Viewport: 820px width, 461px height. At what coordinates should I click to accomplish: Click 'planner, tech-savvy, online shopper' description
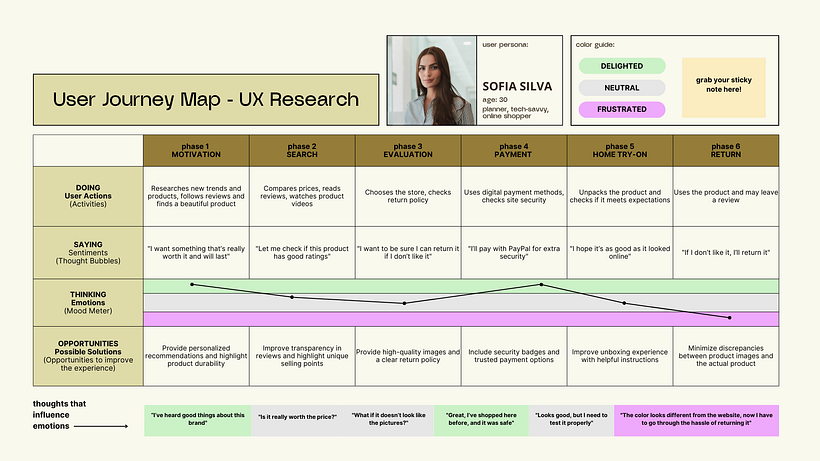click(x=515, y=112)
